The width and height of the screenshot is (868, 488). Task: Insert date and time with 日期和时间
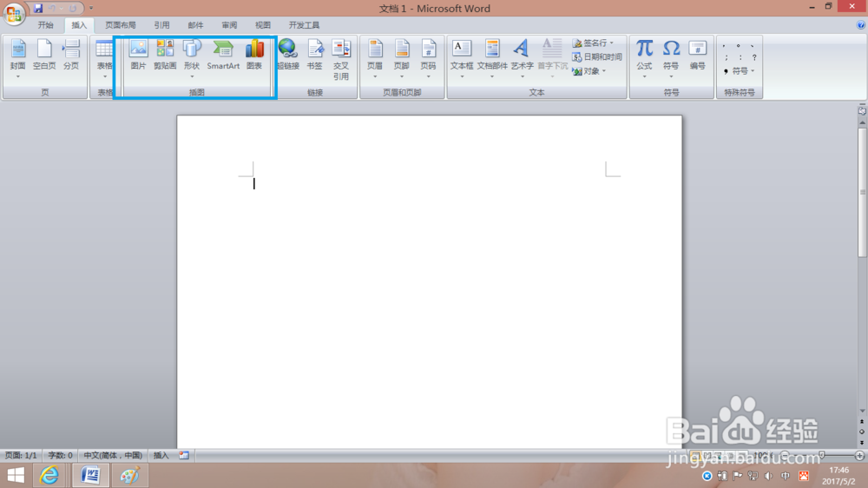597,57
